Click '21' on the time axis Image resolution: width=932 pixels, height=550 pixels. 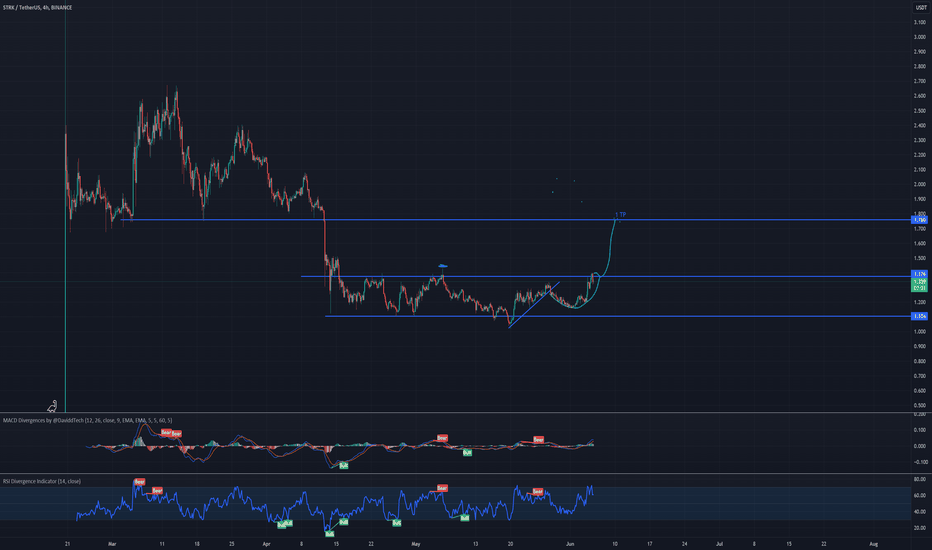67,544
